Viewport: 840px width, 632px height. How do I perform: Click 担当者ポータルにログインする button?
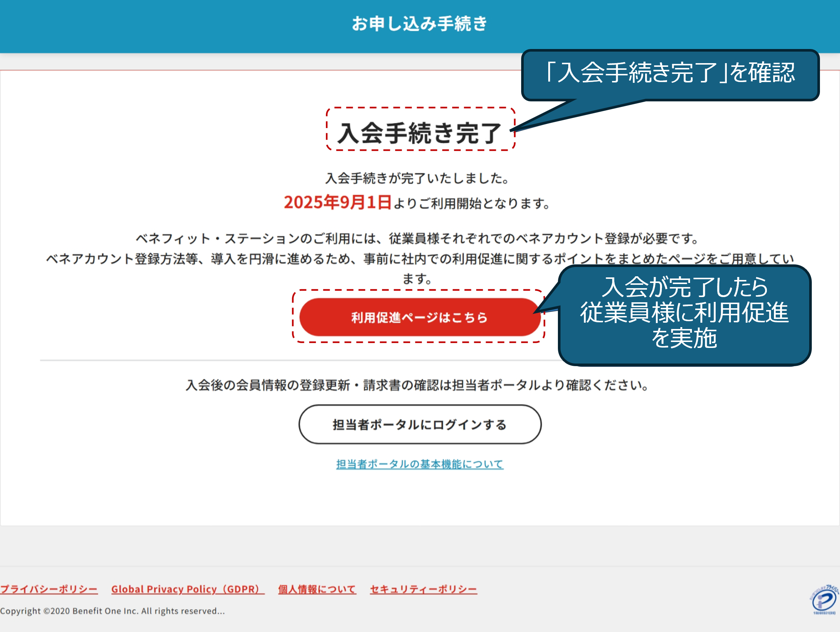click(x=419, y=424)
